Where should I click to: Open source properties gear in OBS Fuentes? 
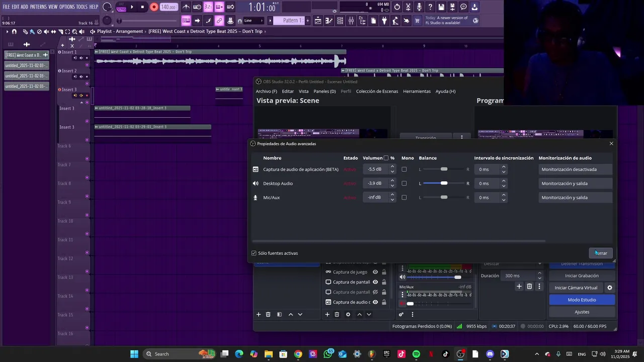pos(348,315)
